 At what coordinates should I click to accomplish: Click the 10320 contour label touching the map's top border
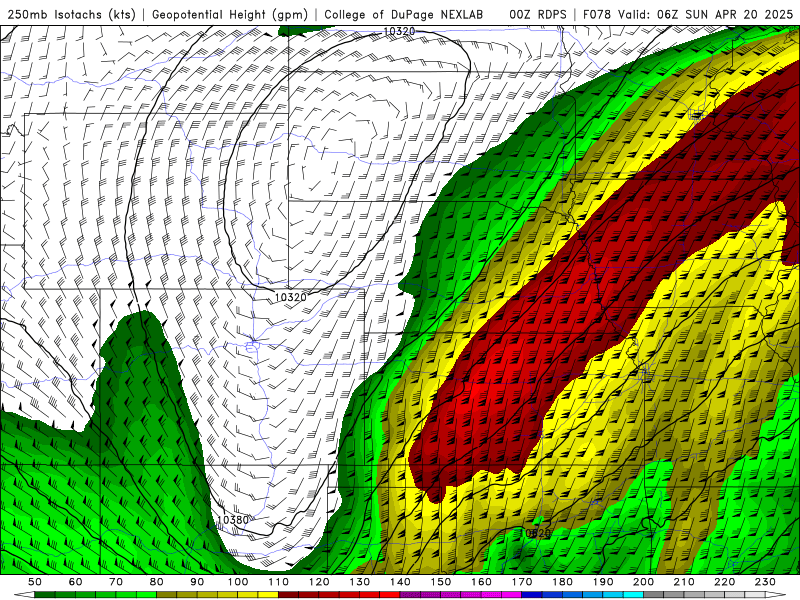(399, 31)
